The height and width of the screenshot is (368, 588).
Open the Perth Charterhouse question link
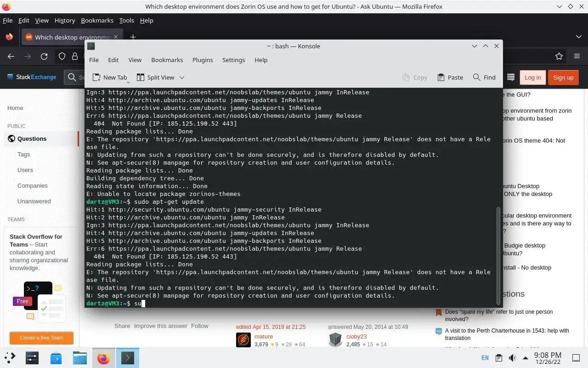tap(507, 334)
